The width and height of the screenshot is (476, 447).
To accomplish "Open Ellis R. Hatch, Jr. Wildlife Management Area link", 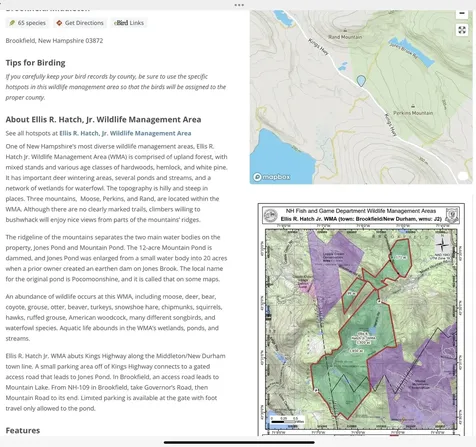I will point(125,133).
